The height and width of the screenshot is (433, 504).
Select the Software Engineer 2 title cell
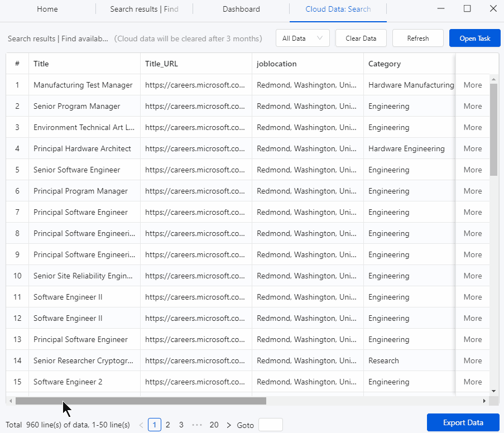pyautogui.click(x=84, y=382)
